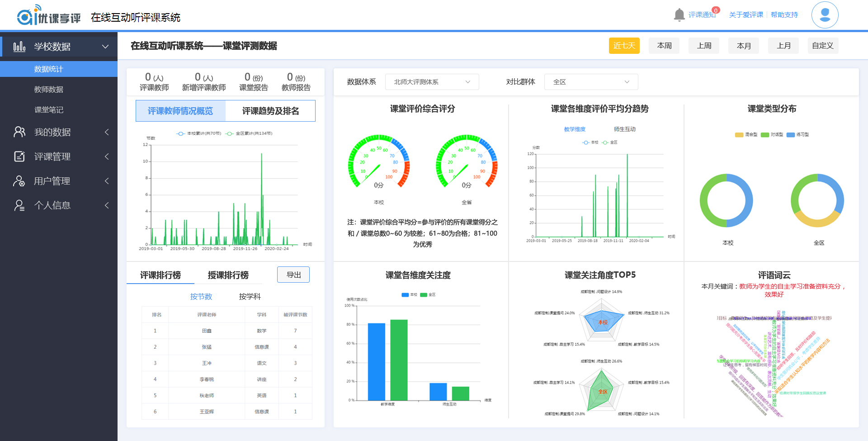This screenshot has height=441, width=868.
Task: Switch to 授课排行榜 tab
Action: click(x=228, y=275)
